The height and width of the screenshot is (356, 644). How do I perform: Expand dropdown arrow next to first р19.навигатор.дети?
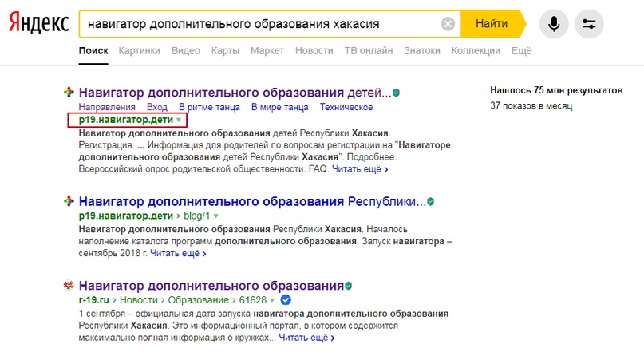179,120
